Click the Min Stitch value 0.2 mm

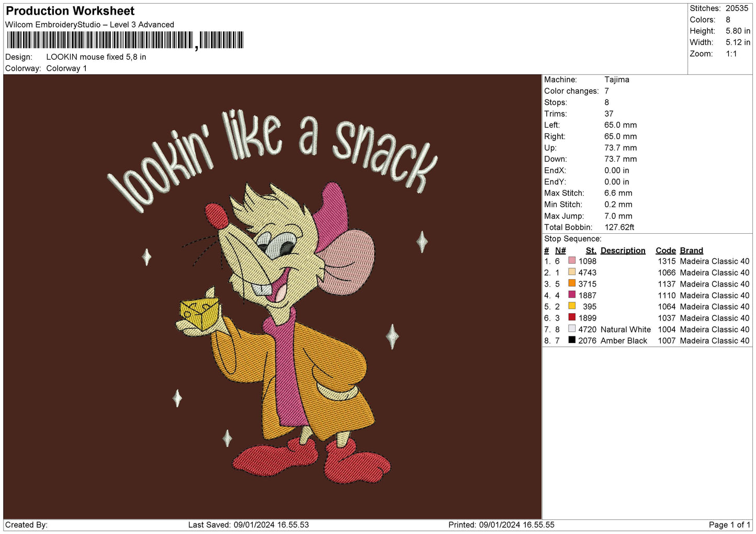click(618, 204)
